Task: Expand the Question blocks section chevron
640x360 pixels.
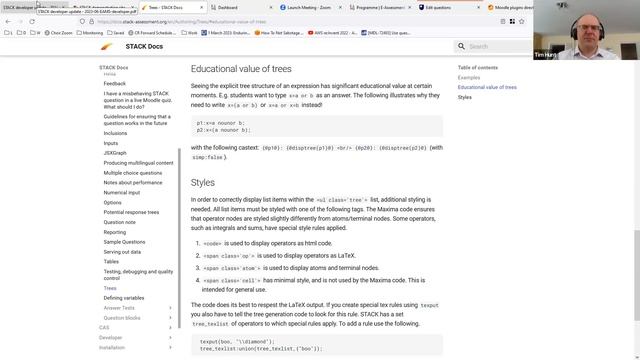Action: tap(171, 318)
